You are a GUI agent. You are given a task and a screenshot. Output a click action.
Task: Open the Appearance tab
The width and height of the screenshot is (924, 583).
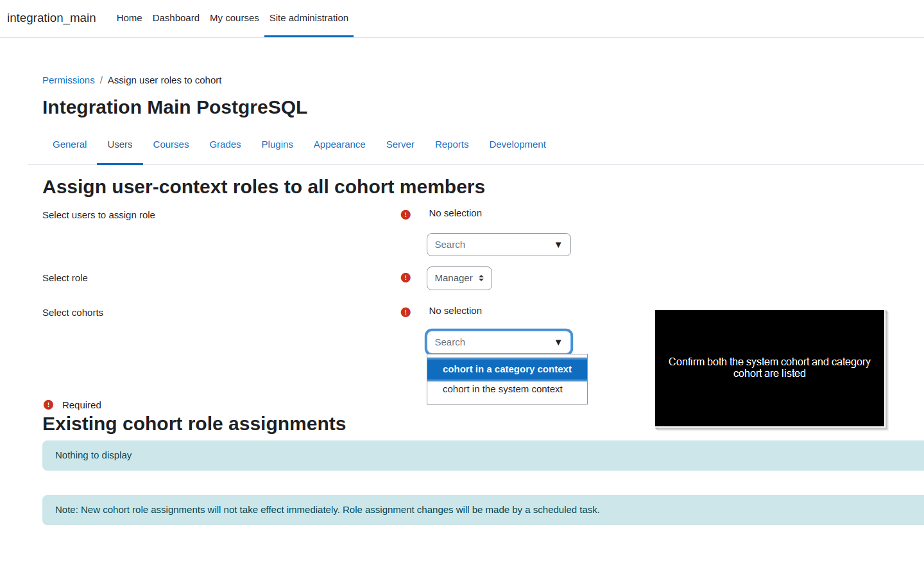tap(339, 144)
